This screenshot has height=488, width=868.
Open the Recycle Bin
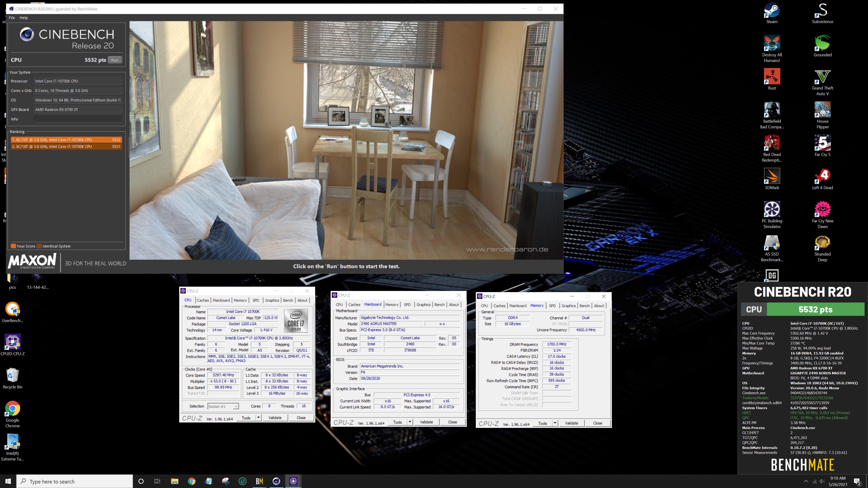(12, 379)
